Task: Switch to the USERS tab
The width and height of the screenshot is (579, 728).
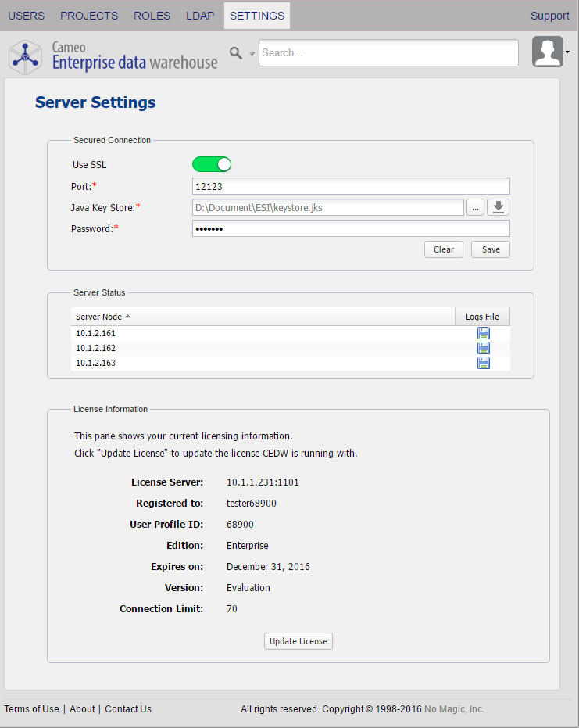Action: (x=26, y=16)
